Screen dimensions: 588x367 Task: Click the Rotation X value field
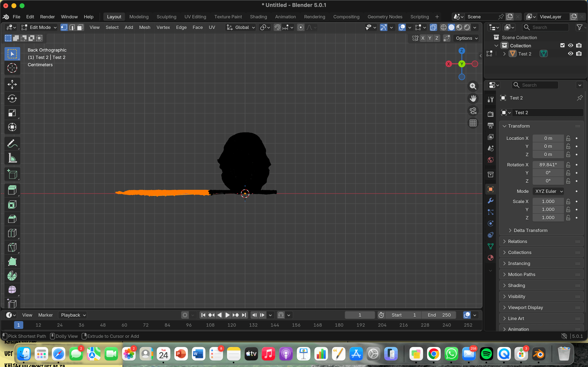click(x=548, y=165)
